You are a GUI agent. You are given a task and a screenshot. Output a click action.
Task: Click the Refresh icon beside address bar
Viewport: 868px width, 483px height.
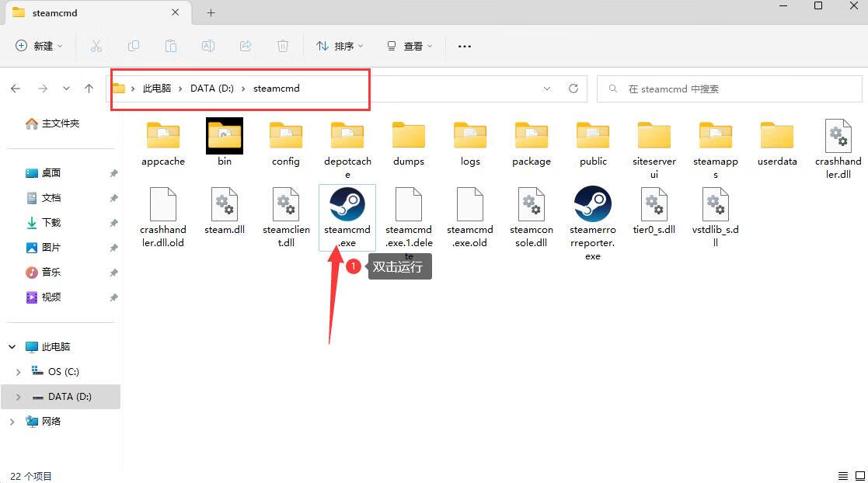click(x=573, y=89)
